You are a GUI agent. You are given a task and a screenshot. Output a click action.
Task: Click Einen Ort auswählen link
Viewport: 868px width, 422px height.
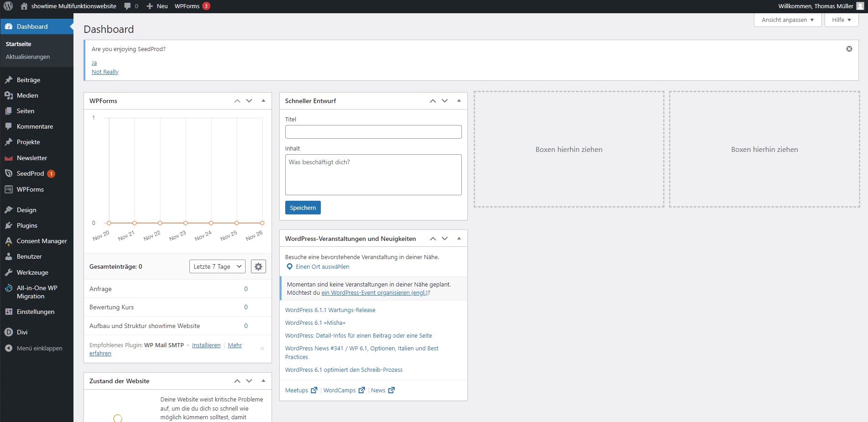(322, 267)
